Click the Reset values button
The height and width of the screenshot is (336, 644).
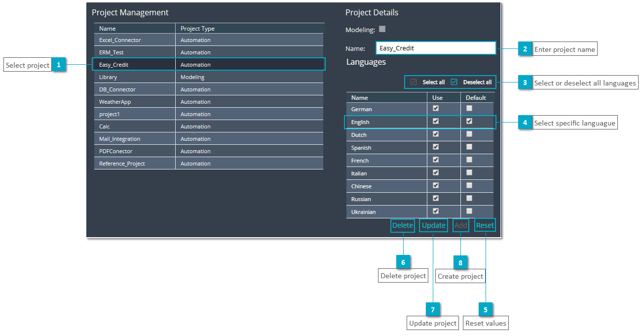click(485, 225)
